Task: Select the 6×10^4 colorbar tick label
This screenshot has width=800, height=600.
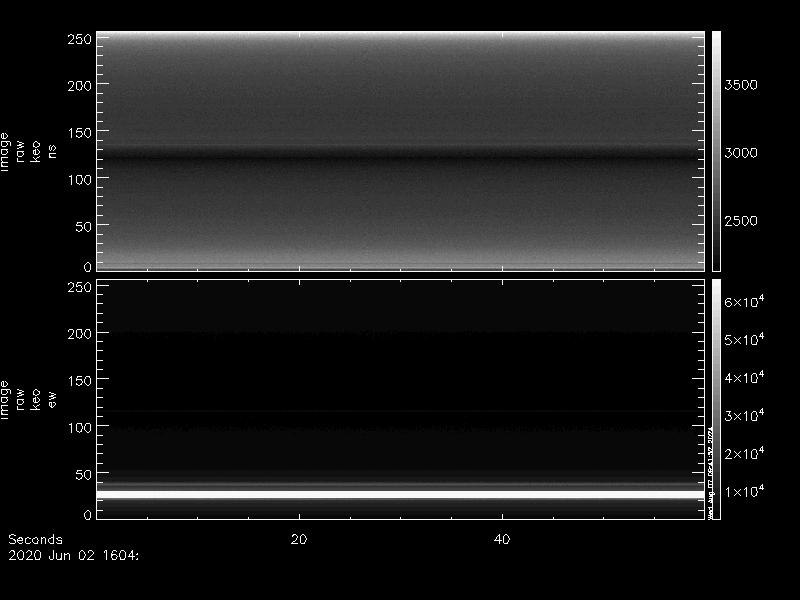Action: point(744,302)
